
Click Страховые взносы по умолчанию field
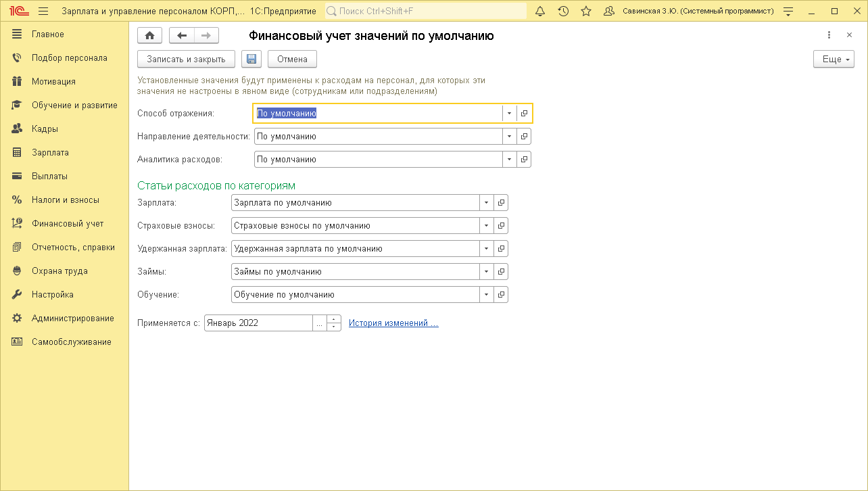tap(355, 226)
